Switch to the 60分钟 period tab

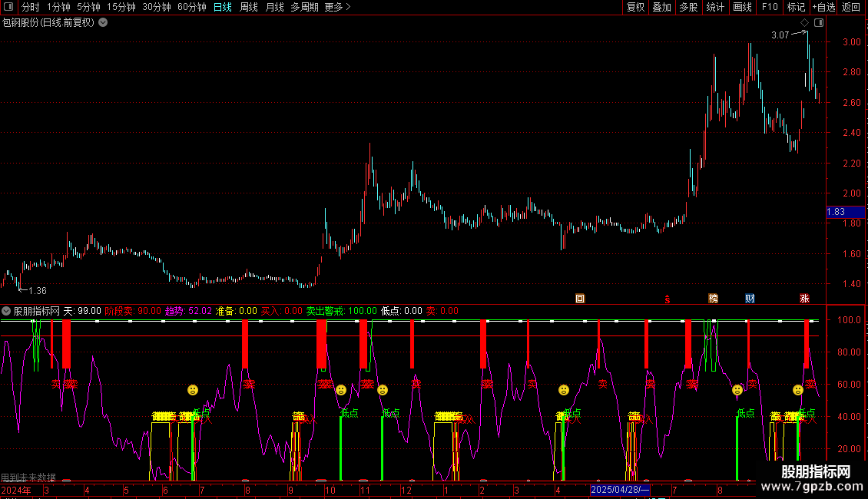tap(191, 7)
